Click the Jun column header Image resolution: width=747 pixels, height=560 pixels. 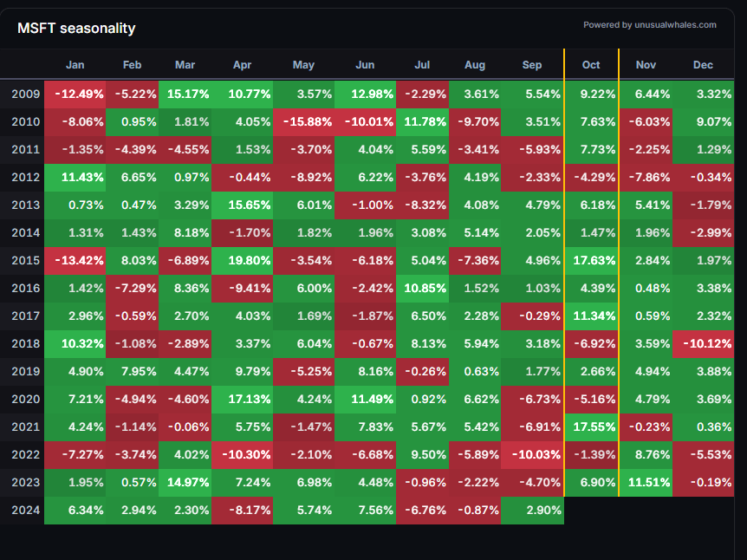[365, 65]
